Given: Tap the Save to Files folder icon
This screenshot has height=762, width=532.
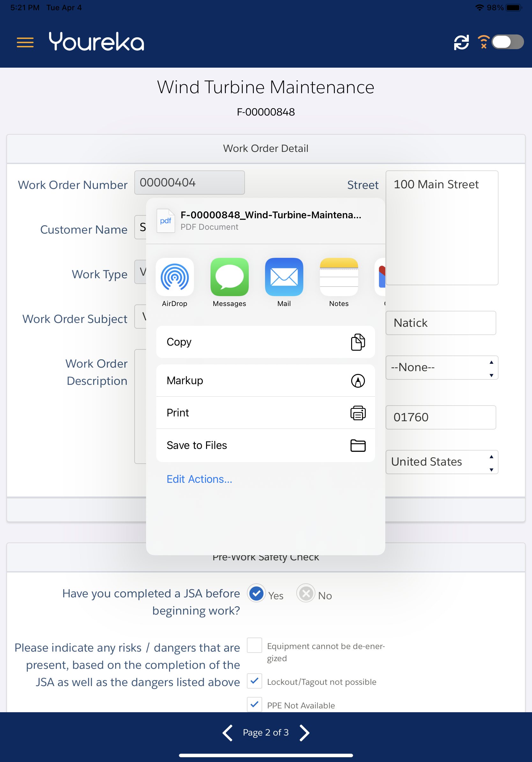Looking at the screenshot, I should tap(358, 445).
